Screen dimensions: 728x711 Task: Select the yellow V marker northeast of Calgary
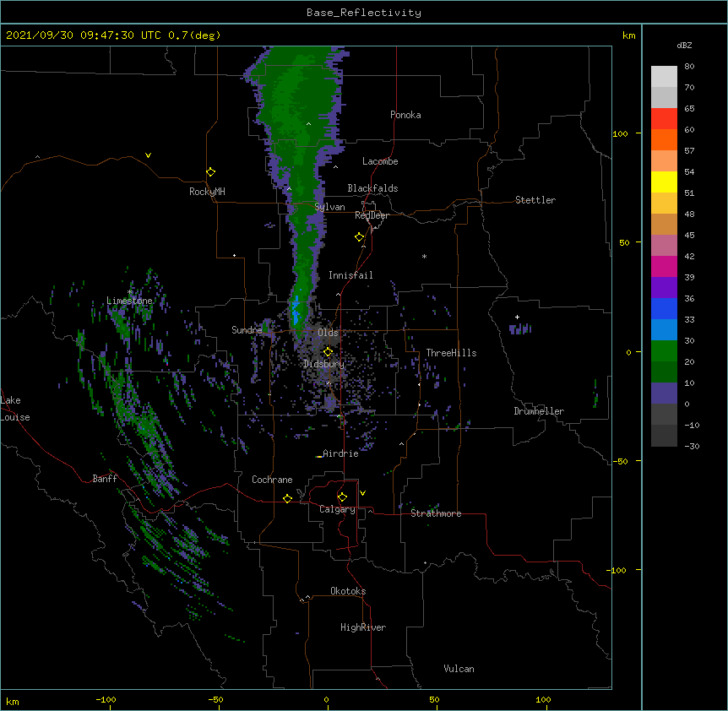point(362,493)
